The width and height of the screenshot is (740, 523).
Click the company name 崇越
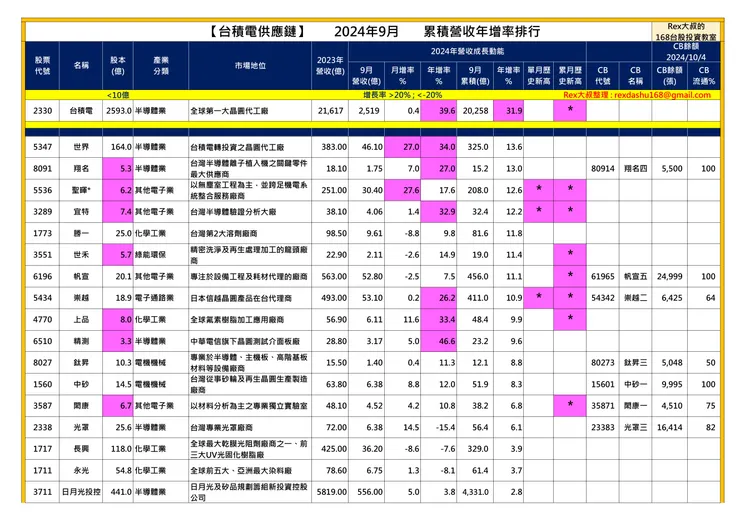tap(81, 298)
